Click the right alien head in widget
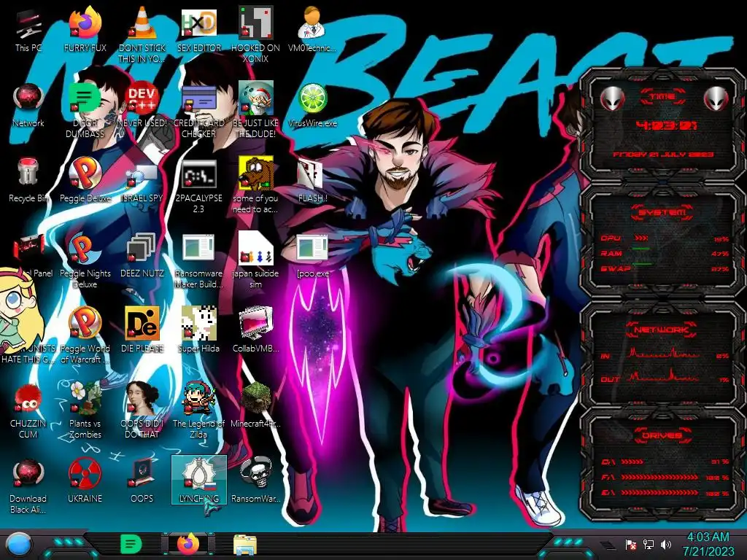Image resolution: width=747 pixels, height=560 pixels. (x=716, y=99)
